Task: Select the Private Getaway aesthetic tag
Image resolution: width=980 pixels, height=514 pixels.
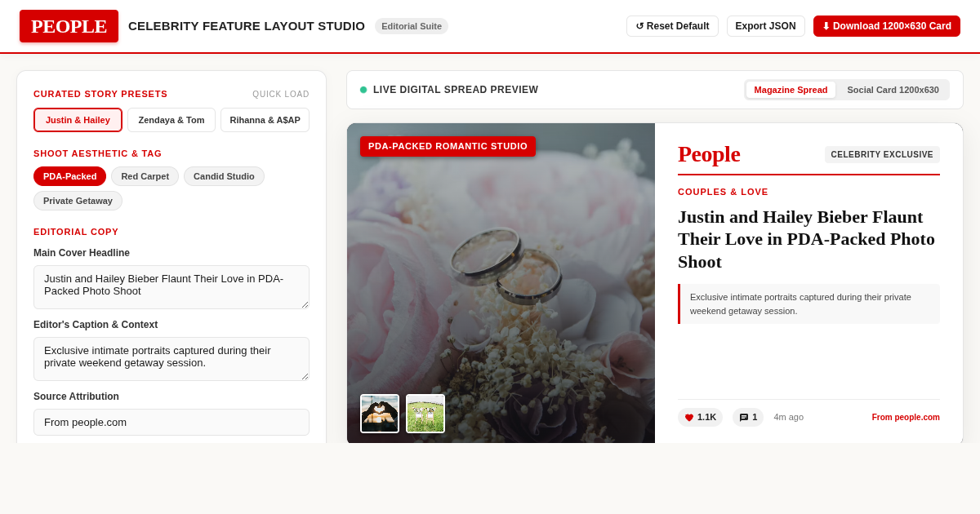Action: pos(78,201)
